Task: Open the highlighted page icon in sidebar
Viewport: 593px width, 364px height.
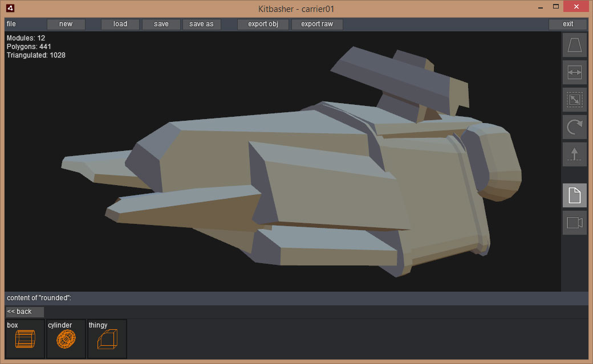Action: point(574,195)
